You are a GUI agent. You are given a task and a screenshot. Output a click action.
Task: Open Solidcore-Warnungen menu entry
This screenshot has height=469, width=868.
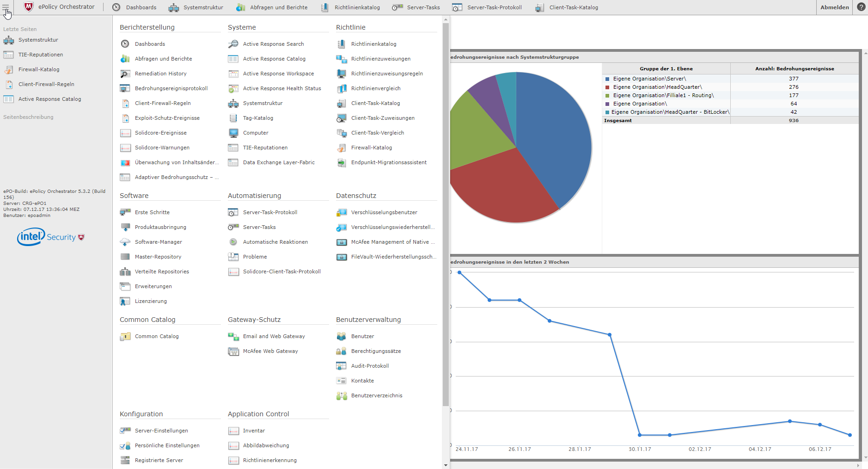[x=162, y=148]
